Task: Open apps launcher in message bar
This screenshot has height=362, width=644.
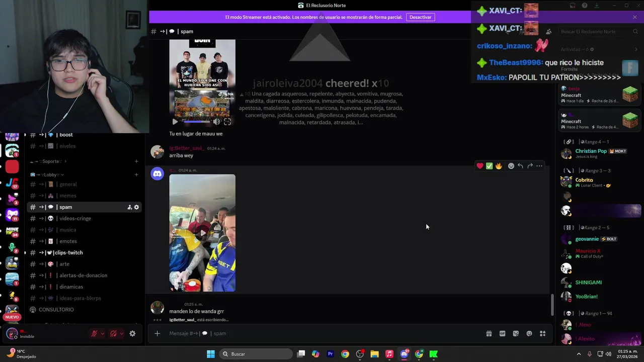Action: point(542,333)
